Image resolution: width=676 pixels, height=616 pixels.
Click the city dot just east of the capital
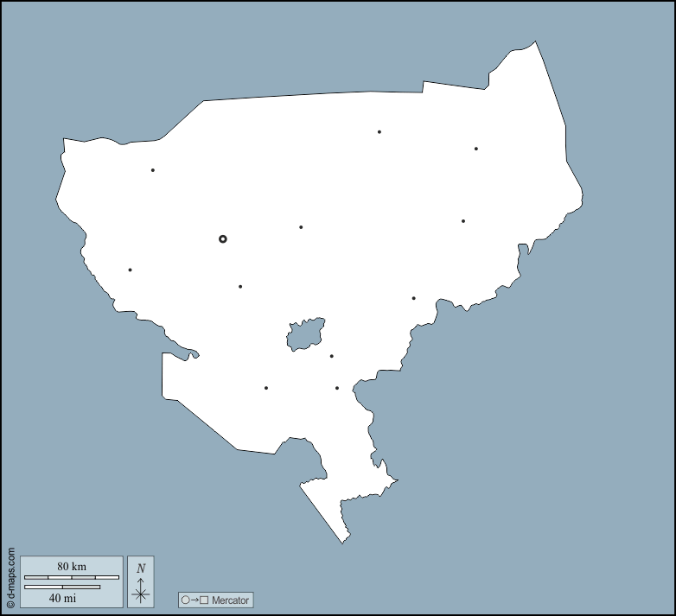click(301, 227)
